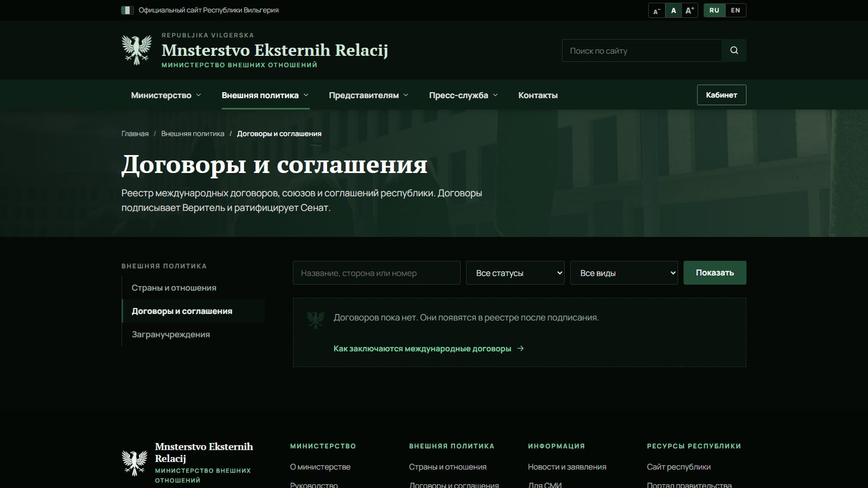Open footer link О министерстве
The height and width of the screenshot is (488, 868).
coord(320,467)
